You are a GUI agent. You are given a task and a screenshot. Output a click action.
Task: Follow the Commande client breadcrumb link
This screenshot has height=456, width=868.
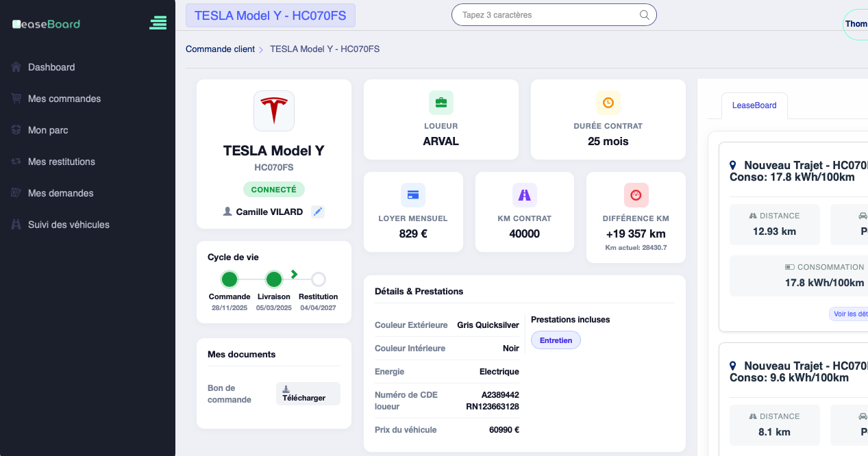(220, 49)
